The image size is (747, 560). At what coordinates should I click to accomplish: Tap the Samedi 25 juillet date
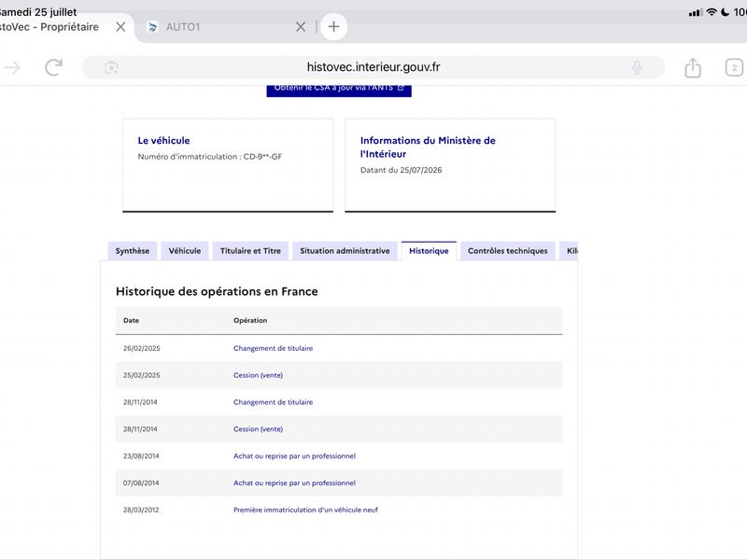38,12
